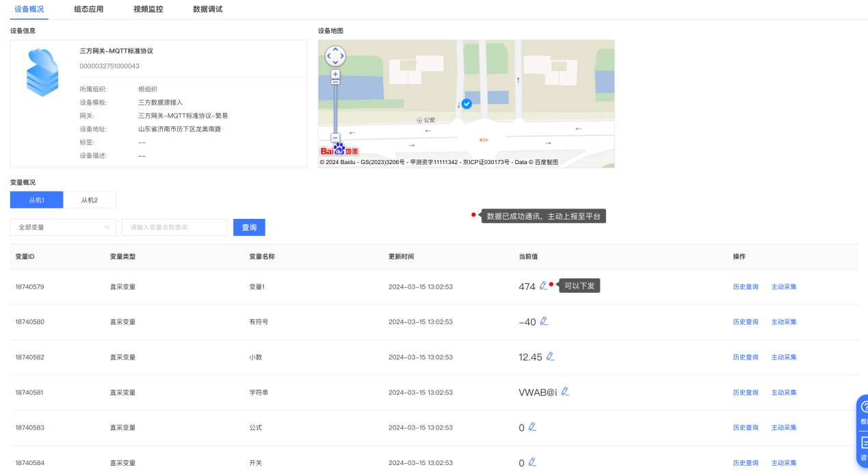
Task: Open the 全部变量 dropdown filter
Action: point(63,227)
